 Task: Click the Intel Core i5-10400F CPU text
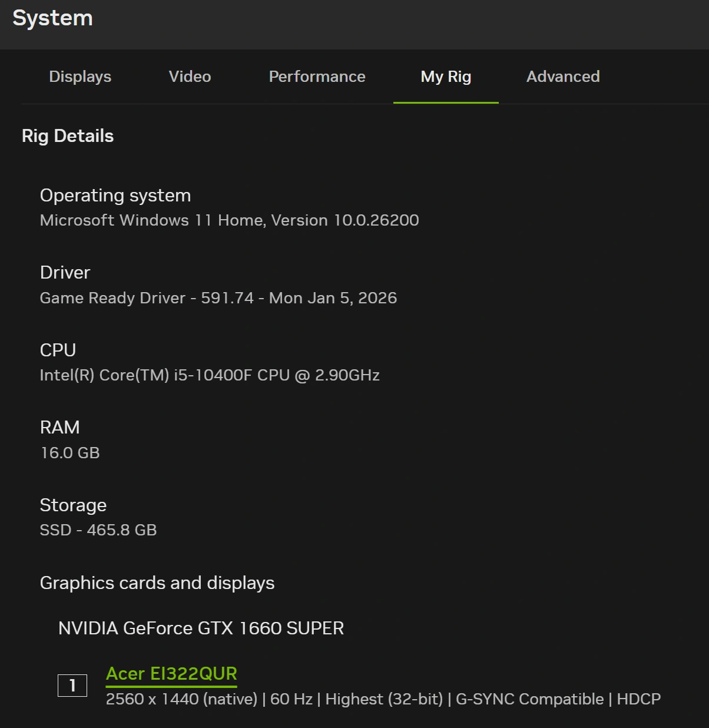pos(209,375)
